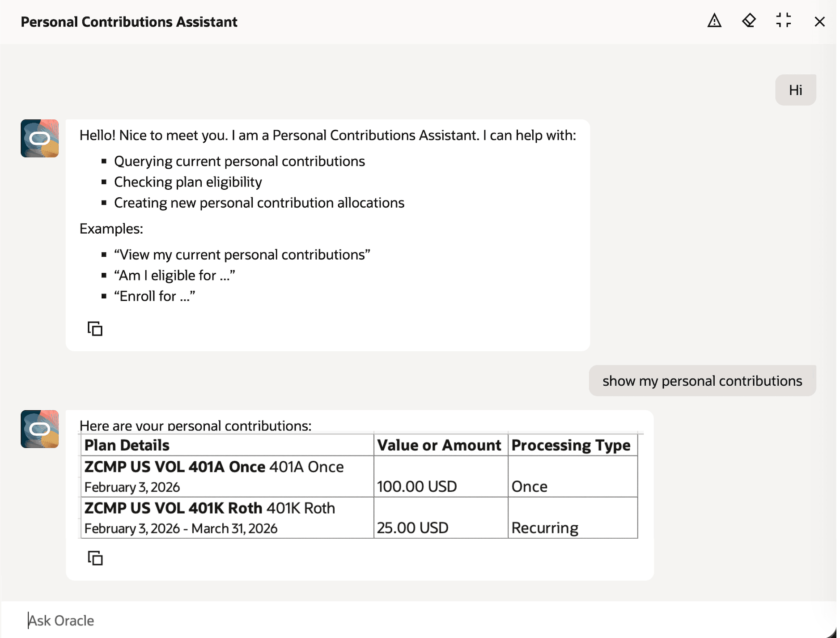The height and width of the screenshot is (638, 840).
Task: Close the Personal Contributions Assistant
Action: (x=819, y=21)
